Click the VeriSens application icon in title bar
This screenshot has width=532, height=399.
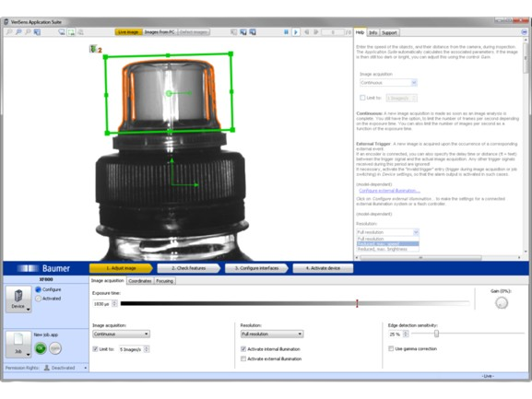click(6, 22)
